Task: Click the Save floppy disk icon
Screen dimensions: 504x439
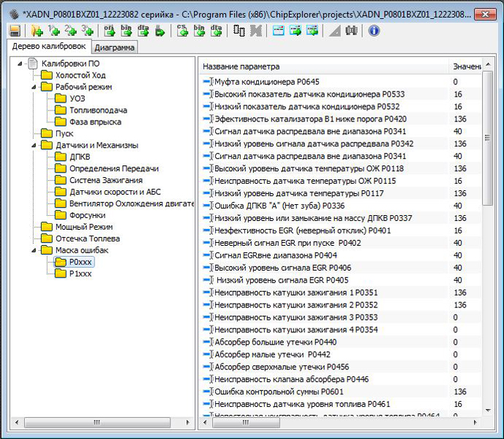Action: [15, 30]
